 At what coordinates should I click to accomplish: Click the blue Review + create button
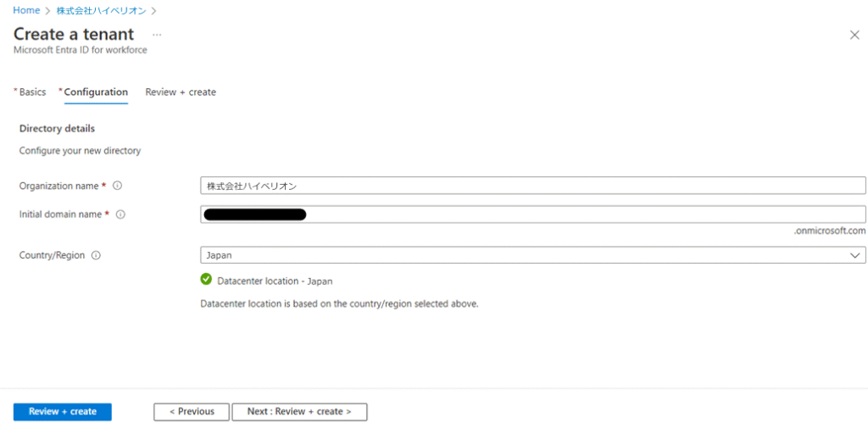click(63, 412)
